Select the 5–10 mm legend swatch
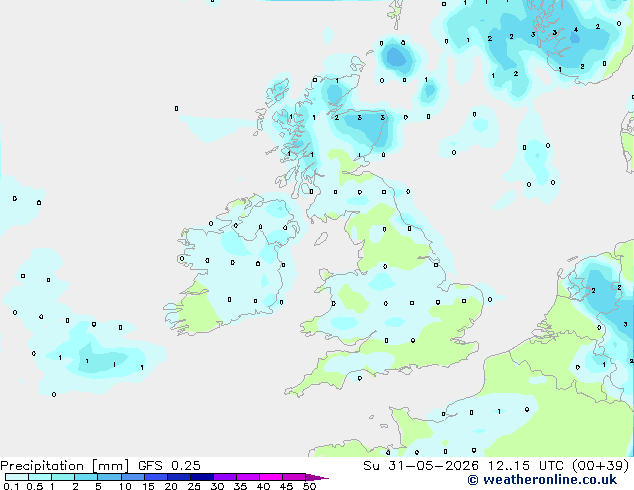 click(109, 477)
